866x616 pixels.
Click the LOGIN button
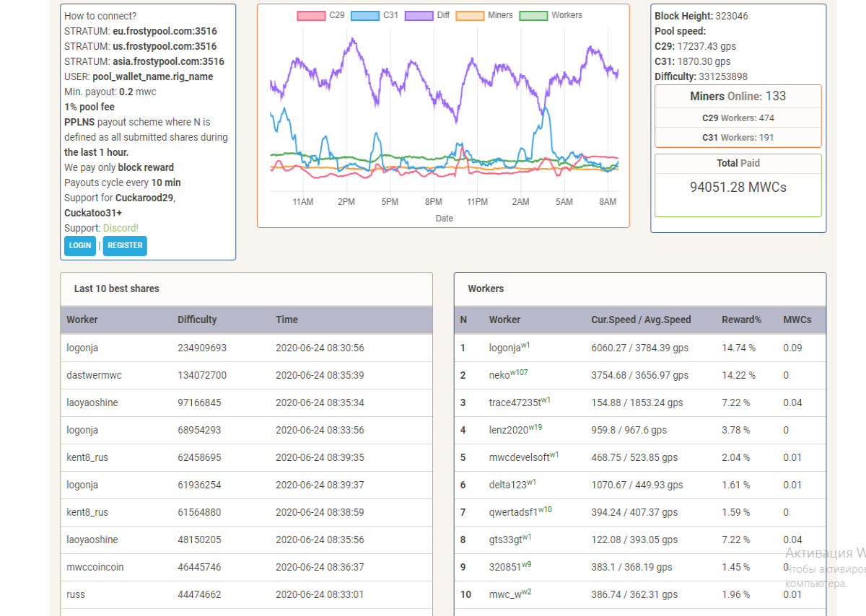click(80, 246)
